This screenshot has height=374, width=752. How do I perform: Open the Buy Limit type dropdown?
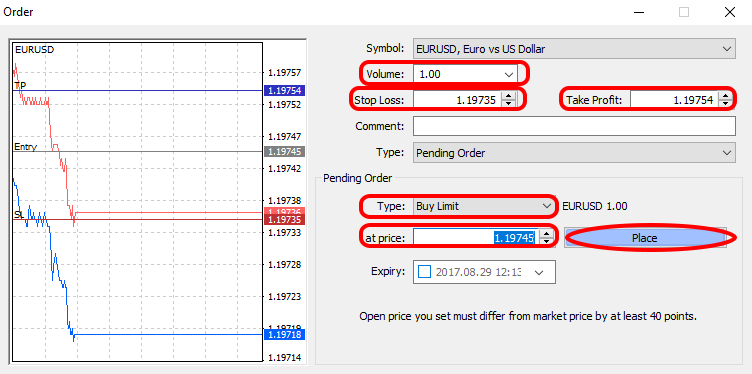tap(484, 206)
